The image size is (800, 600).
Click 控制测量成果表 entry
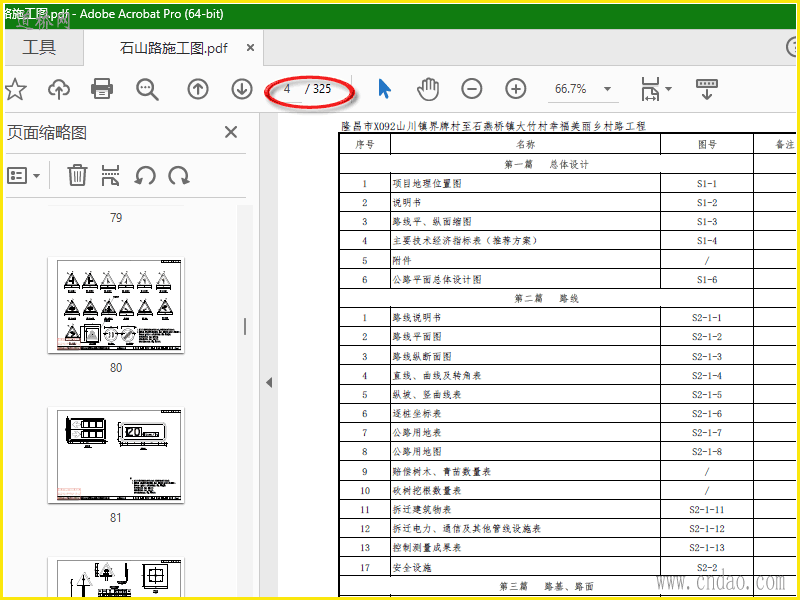pos(427,547)
